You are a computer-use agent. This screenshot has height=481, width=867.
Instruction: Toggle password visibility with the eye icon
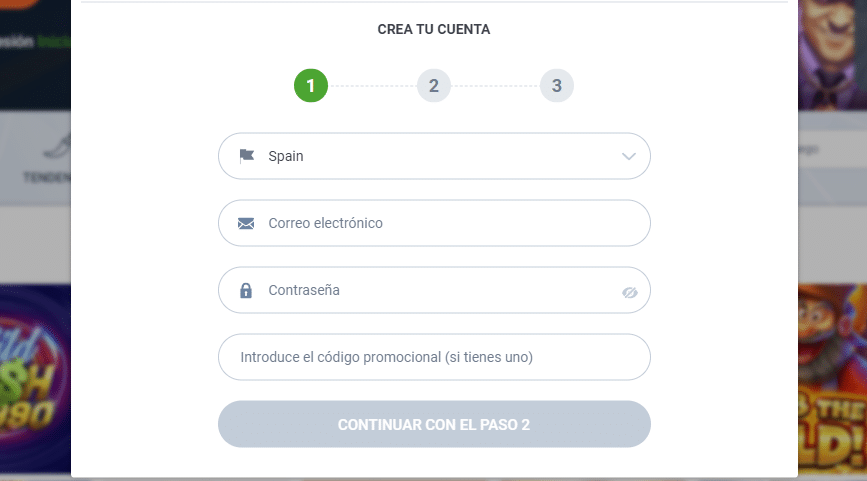(629, 292)
